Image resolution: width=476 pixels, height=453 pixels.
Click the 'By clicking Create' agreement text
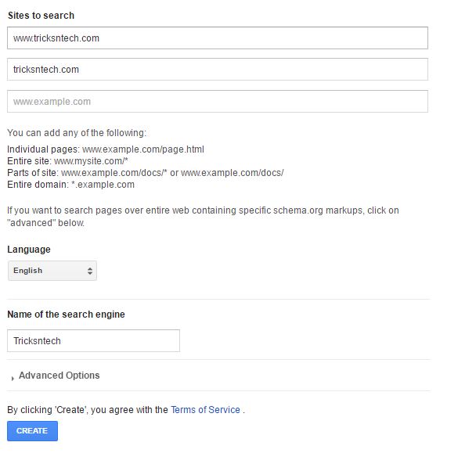point(88,410)
